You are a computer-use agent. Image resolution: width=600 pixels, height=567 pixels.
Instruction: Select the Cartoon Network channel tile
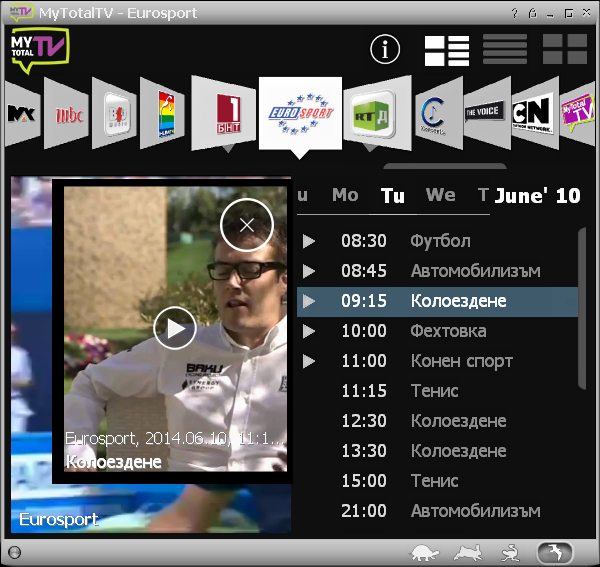click(x=535, y=113)
